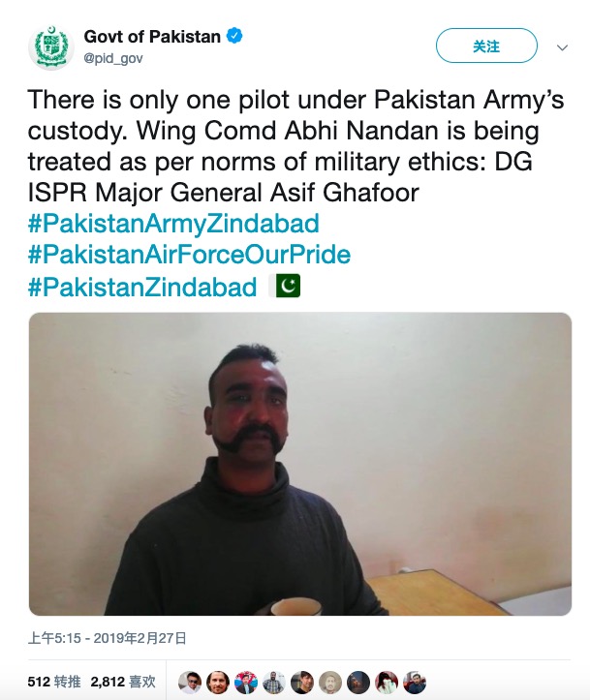Open the Govt of Pakistan display name
Screen dimensions: 590x700
click(x=152, y=37)
